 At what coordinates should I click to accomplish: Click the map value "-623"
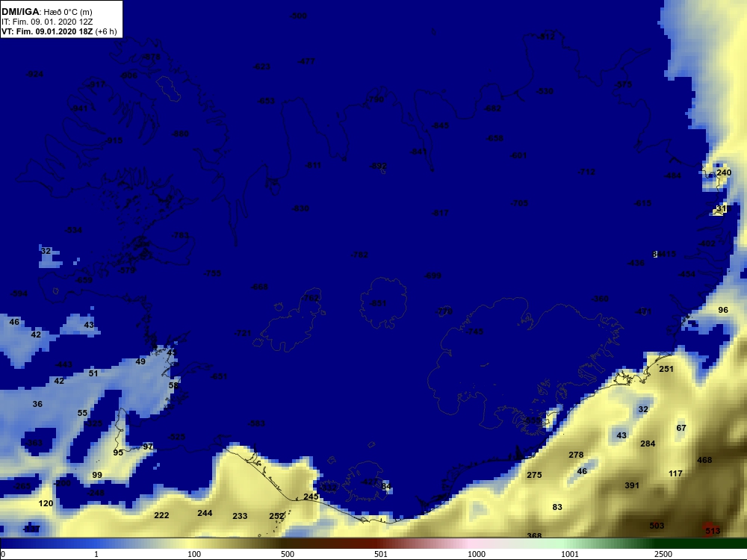pos(261,66)
